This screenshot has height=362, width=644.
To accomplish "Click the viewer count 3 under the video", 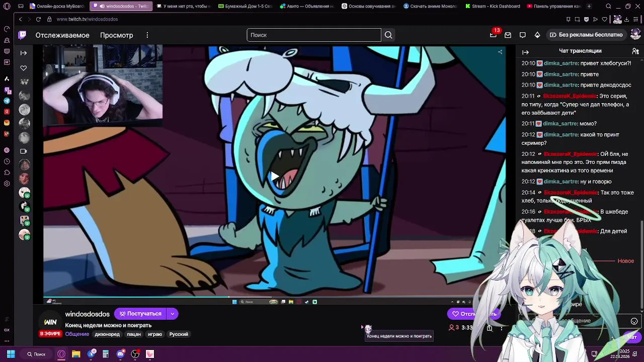I will click(x=454, y=327).
